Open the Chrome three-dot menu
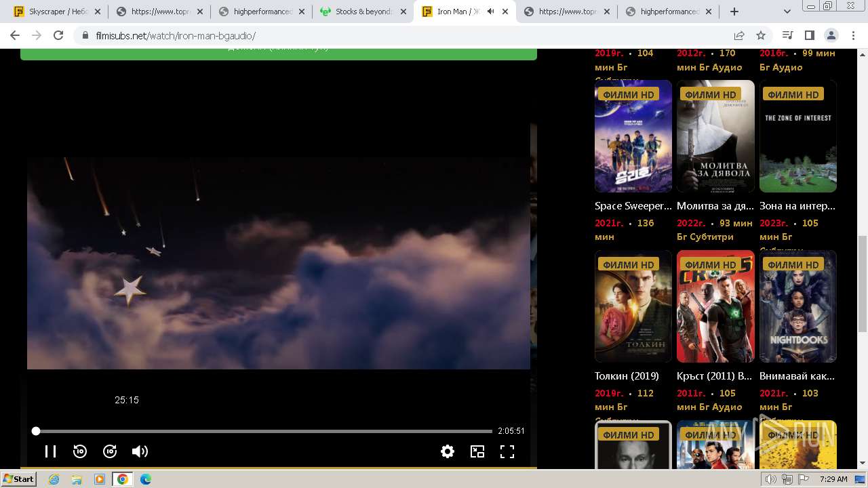Screen dimensions: 868x488 853,35
